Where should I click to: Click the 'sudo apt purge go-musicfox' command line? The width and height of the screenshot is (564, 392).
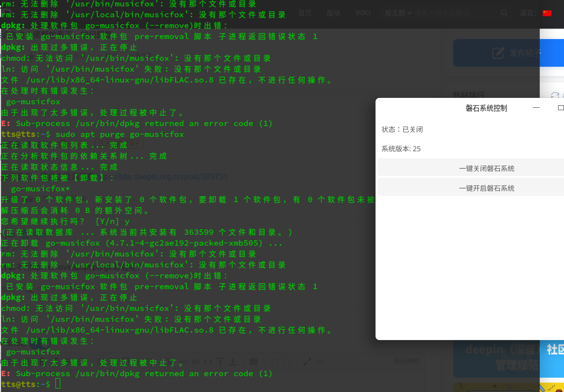point(119,134)
